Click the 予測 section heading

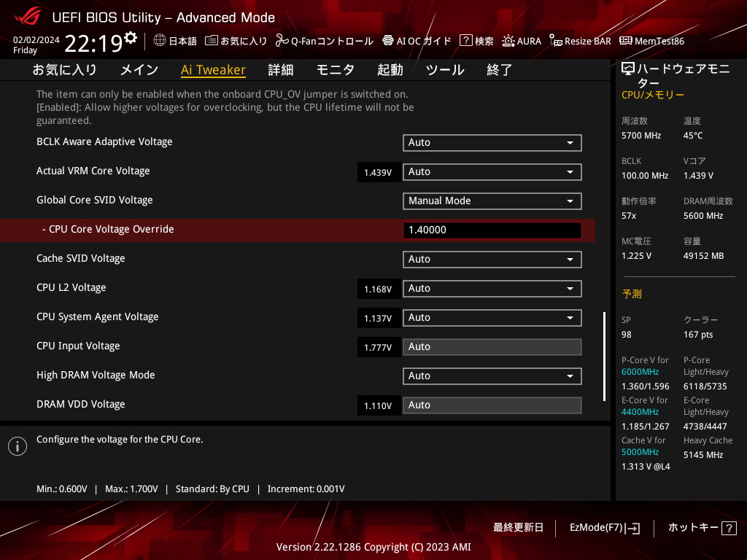pos(632,295)
